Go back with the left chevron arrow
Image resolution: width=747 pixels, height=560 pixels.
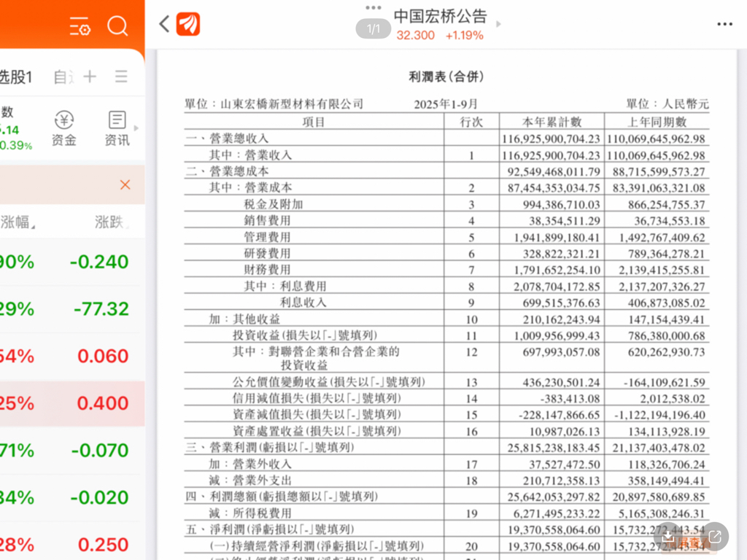point(164,24)
